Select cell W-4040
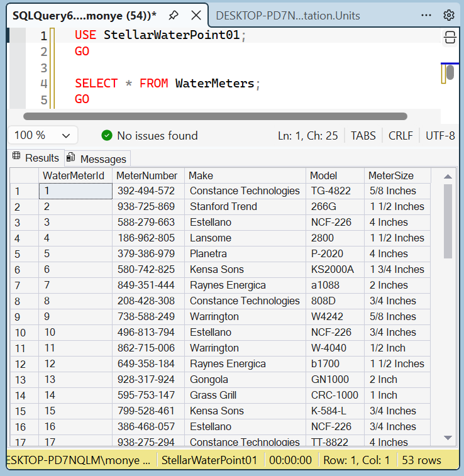Image resolution: width=464 pixels, height=476 pixels. pos(335,348)
